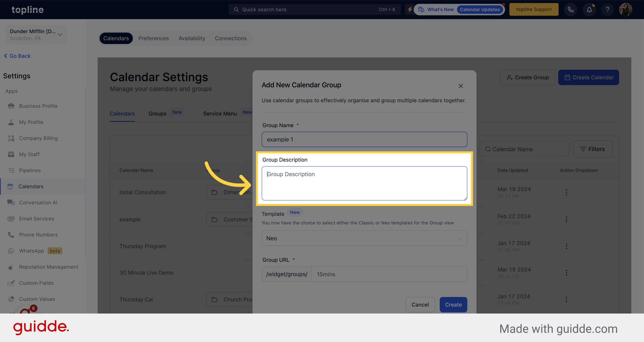The height and width of the screenshot is (342, 644).
Task: Open the phone dialer icon in header
Action: pyautogui.click(x=570, y=10)
